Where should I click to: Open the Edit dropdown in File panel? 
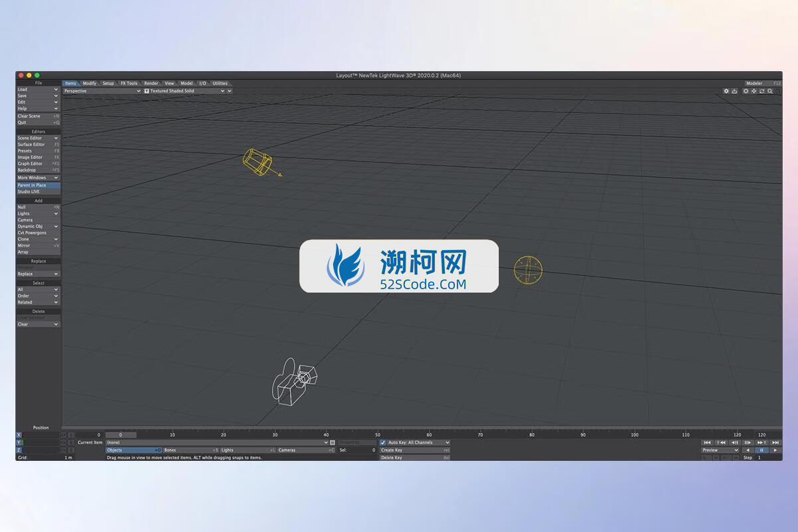(39, 102)
